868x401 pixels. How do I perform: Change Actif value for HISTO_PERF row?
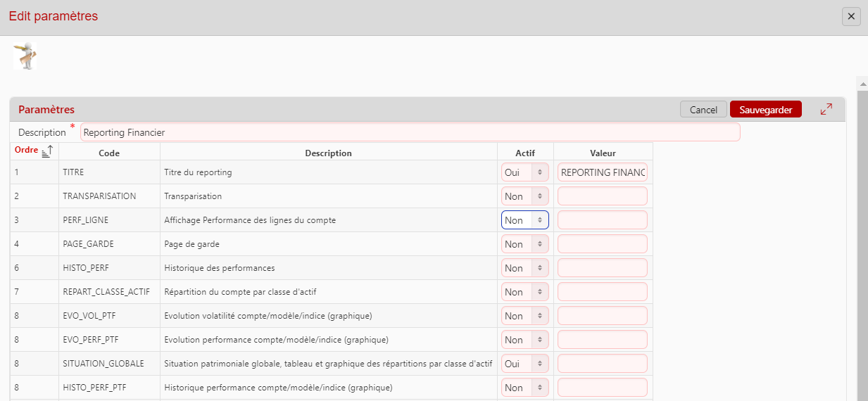tap(524, 268)
